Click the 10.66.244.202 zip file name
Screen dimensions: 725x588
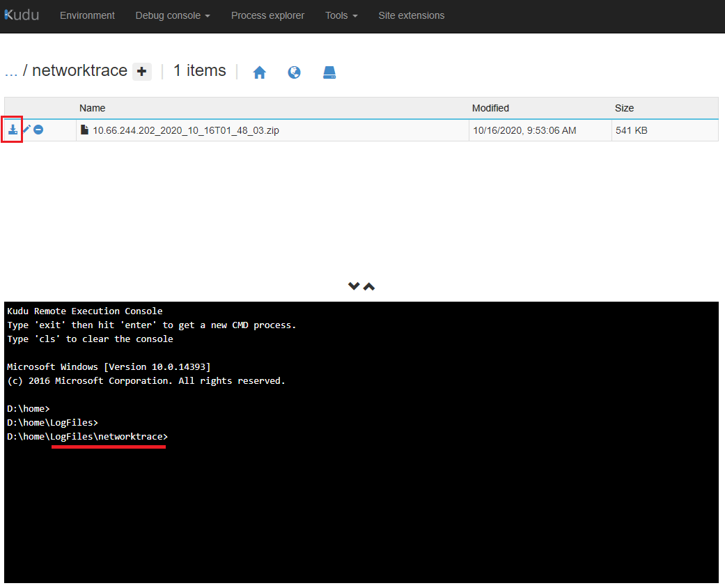point(185,130)
